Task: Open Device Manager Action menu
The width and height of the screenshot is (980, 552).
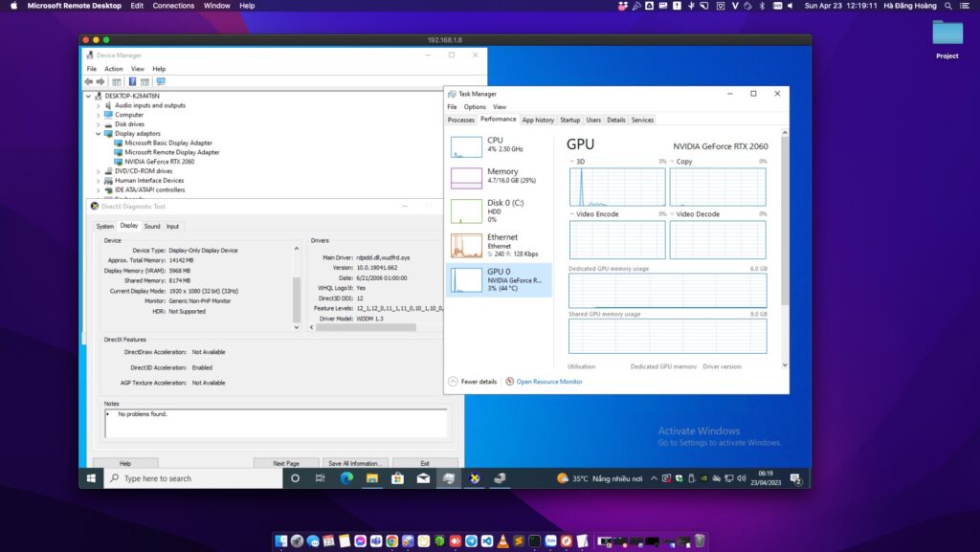Action: 113,69
